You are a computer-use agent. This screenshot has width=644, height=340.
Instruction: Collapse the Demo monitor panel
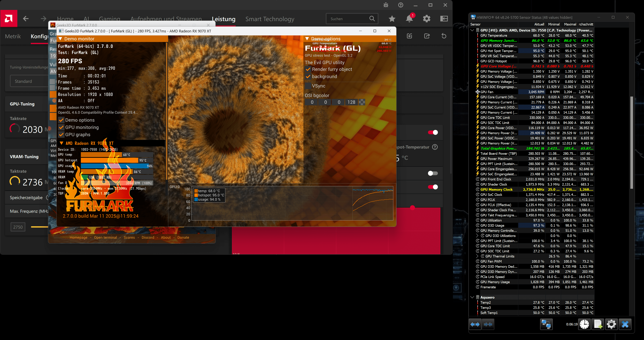(x=60, y=39)
